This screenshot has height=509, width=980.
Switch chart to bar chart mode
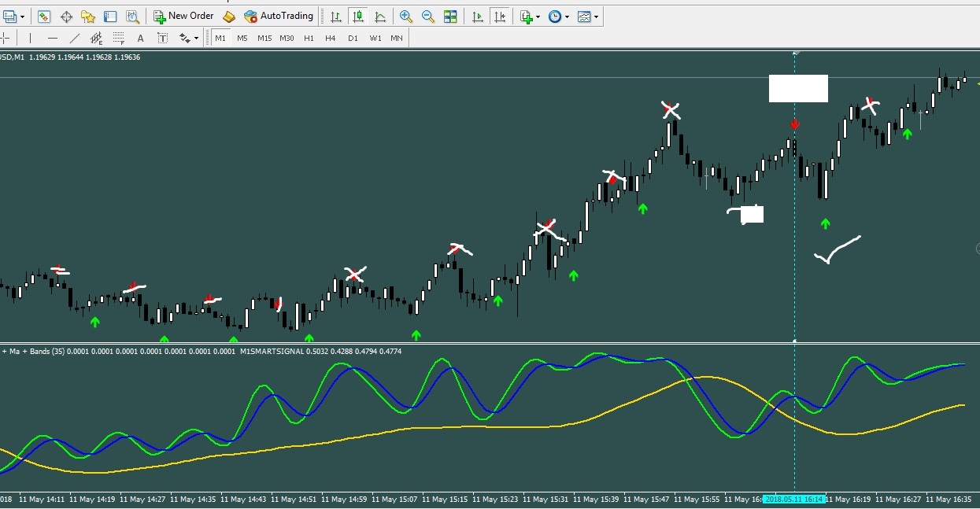point(336,16)
